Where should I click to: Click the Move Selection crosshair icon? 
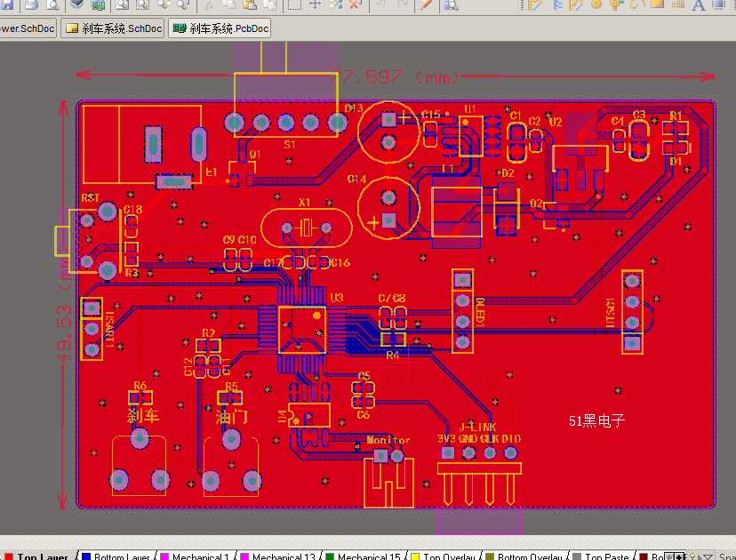coord(315,4)
